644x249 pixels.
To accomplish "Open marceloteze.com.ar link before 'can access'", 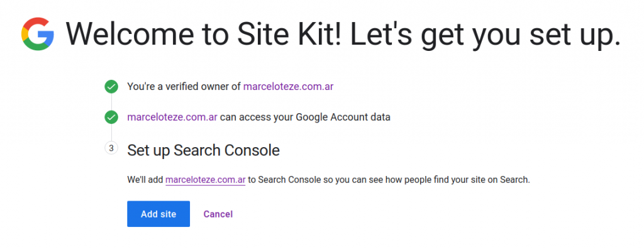I will [172, 117].
